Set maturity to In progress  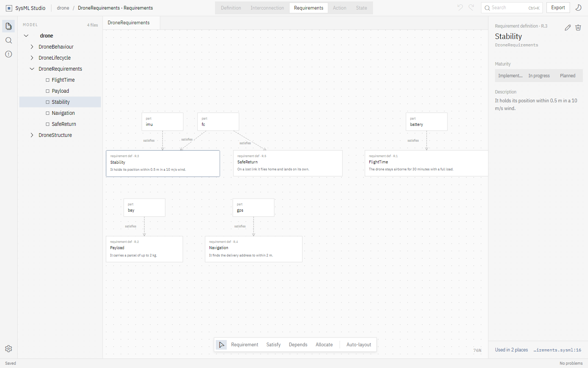pyautogui.click(x=539, y=76)
